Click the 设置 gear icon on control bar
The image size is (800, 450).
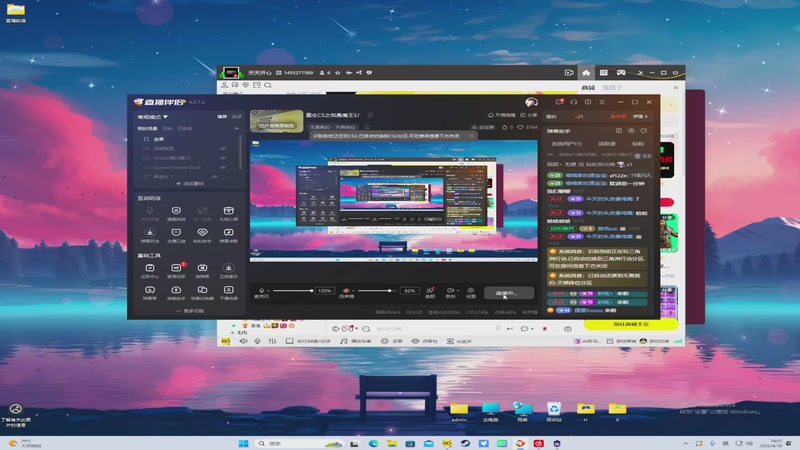coord(470,292)
